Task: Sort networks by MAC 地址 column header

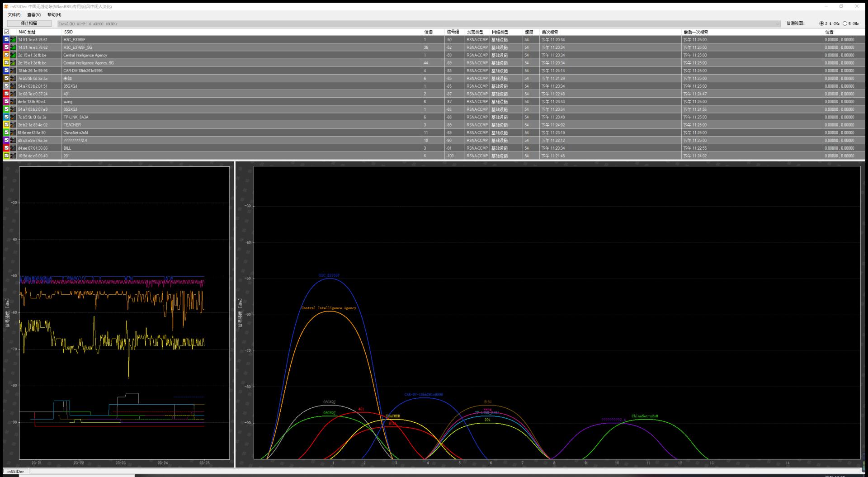Action: (x=27, y=32)
